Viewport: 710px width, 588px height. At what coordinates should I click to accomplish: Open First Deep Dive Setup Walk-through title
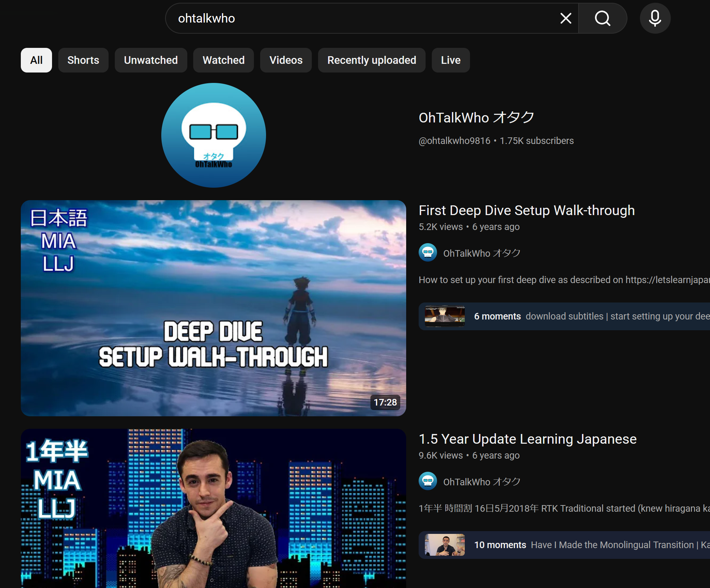click(x=527, y=211)
